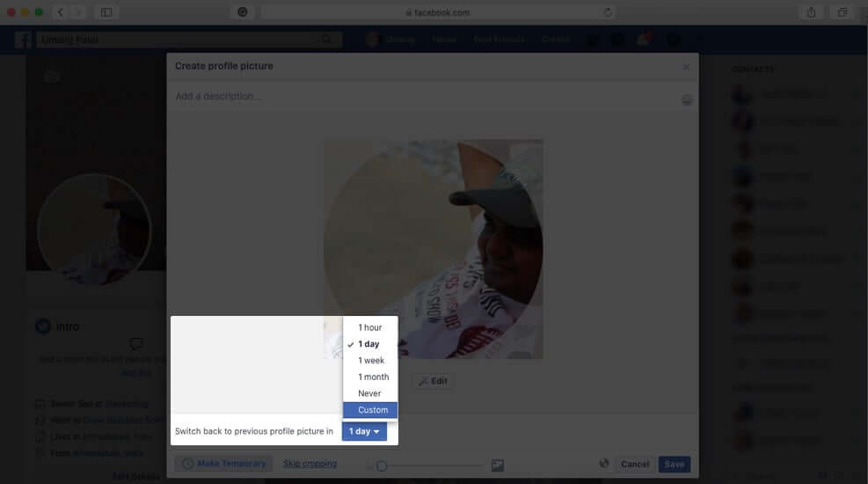Click the large image zoom icon
Screen dimensions: 868x484
[497, 466]
